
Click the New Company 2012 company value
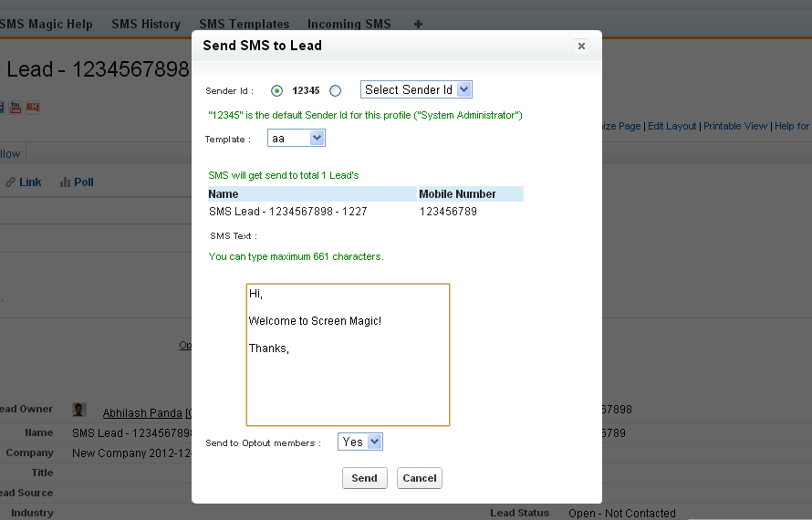pyautogui.click(x=131, y=453)
